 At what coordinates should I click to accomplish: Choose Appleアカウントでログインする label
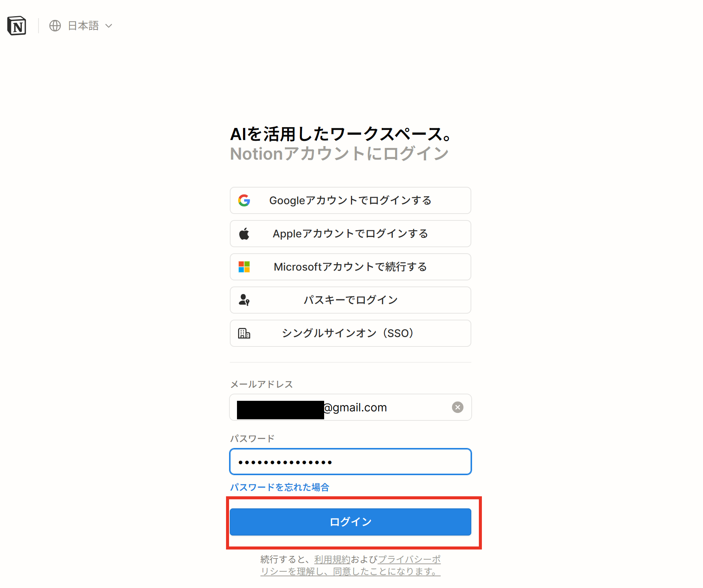(x=350, y=234)
